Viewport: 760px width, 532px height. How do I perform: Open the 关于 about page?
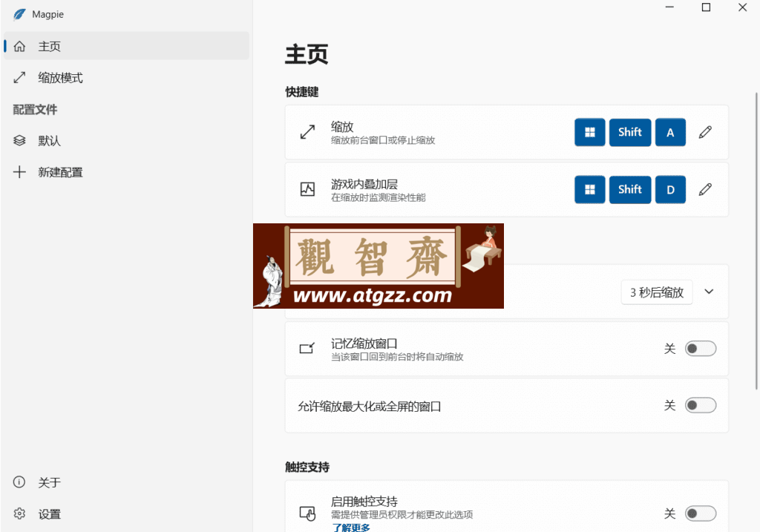126,482
